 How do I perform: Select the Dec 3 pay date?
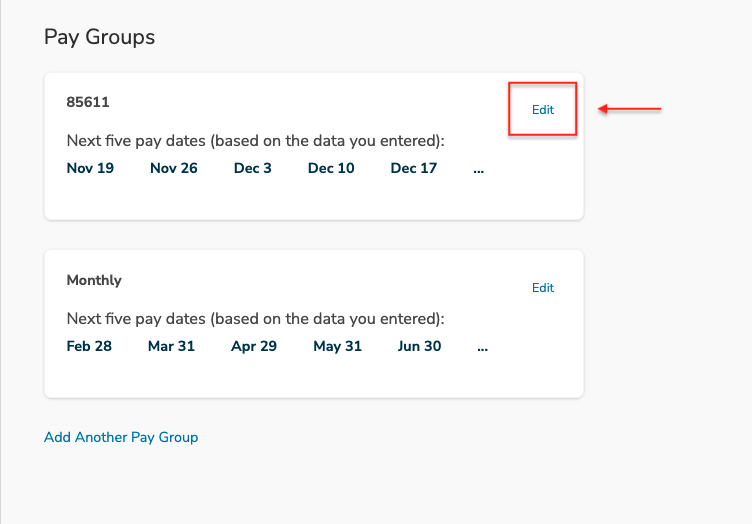pos(253,168)
